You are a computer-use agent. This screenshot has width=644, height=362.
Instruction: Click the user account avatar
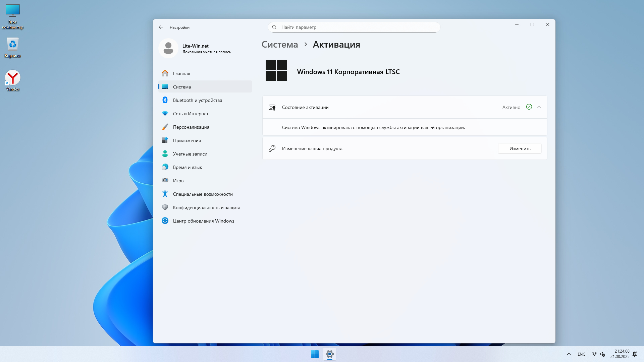pos(168,48)
